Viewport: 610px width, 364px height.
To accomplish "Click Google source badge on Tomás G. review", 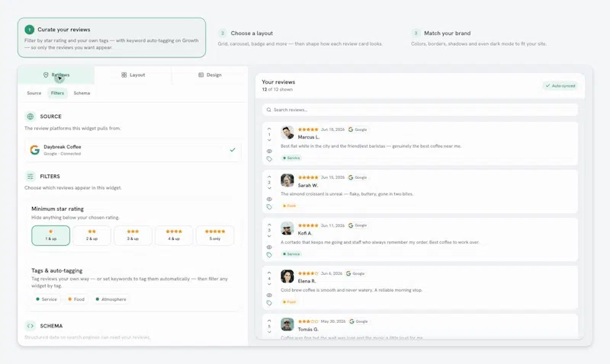I will point(358,321).
